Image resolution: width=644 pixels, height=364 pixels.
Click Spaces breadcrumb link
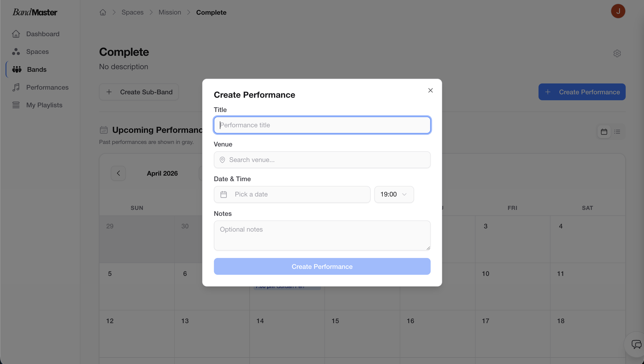pos(132,12)
